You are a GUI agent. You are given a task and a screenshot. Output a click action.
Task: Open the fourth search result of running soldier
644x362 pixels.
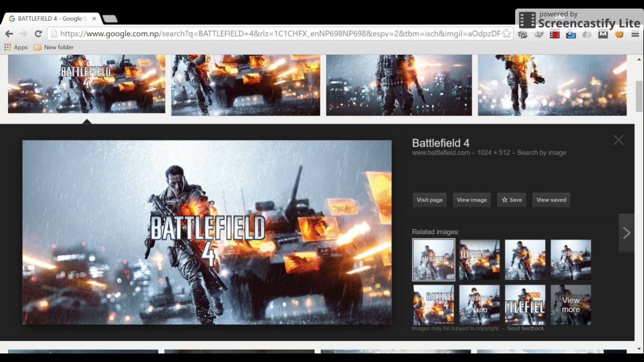552,85
